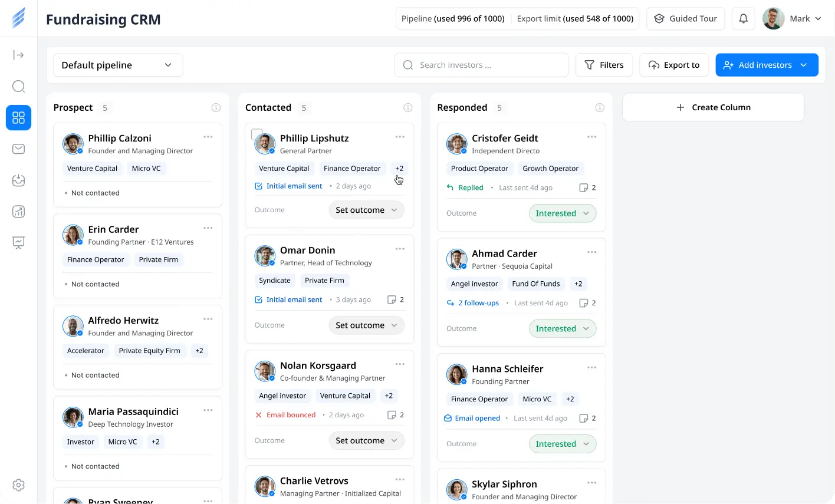This screenshot has height=504, width=835.
Task: Open the analytics chart icon in sidebar
Action: 18,212
